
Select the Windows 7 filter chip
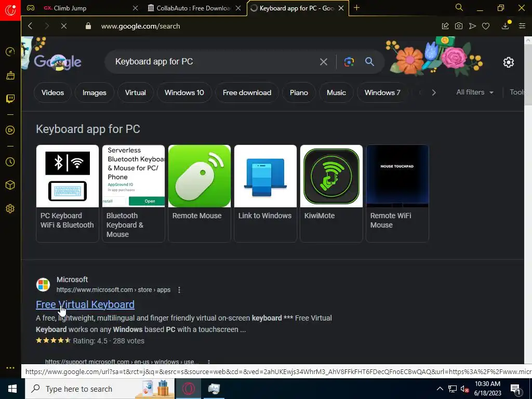point(382,92)
